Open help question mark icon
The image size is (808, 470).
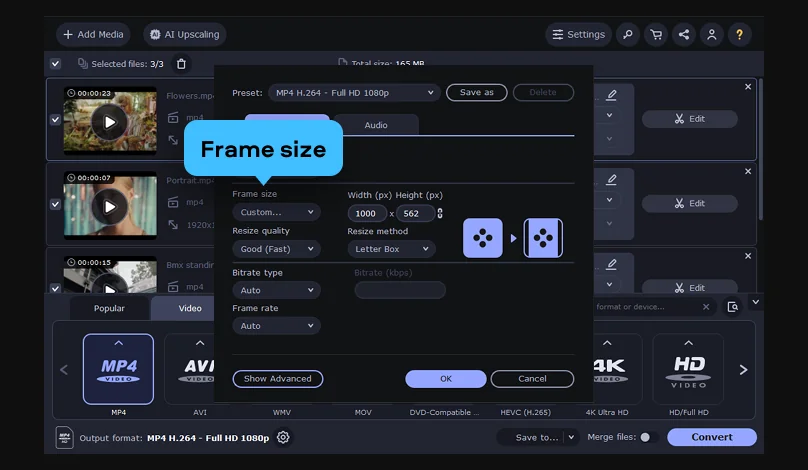tap(739, 35)
